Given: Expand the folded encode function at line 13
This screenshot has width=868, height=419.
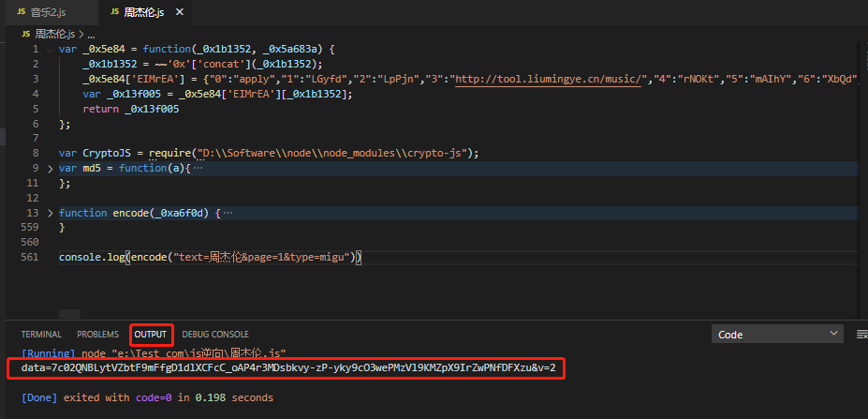Looking at the screenshot, I should [x=51, y=214].
